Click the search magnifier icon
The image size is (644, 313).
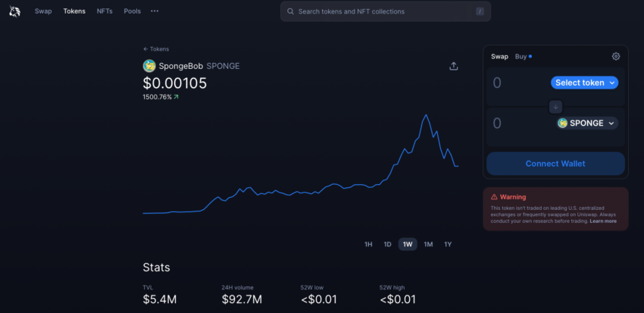(290, 11)
